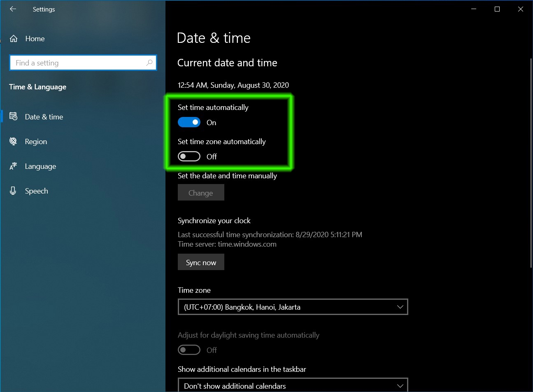Maximize the Settings window
The width and height of the screenshot is (533, 392).
click(x=497, y=9)
